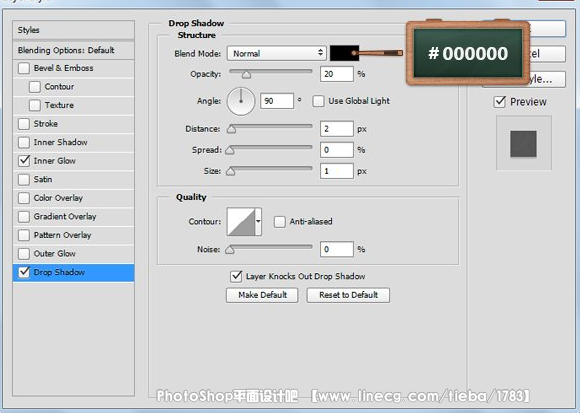Screen dimensions: 580x413
Task: Click the Opacity slider handle
Action: pos(246,75)
